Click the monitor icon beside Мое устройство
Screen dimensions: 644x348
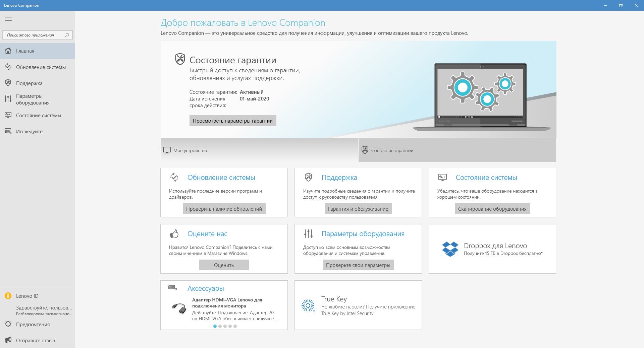[x=167, y=150]
